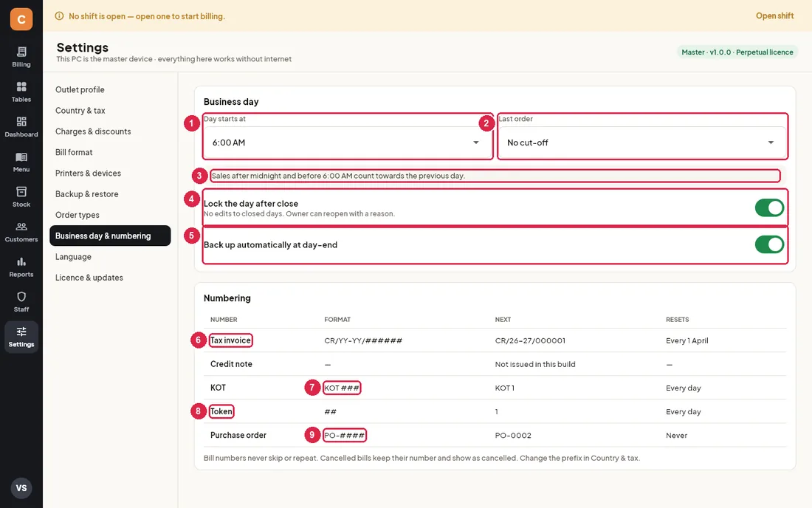Expand the Day starts at dropdown
The height and width of the screenshot is (508, 812).
pyautogui.click(x=348, y=143)
